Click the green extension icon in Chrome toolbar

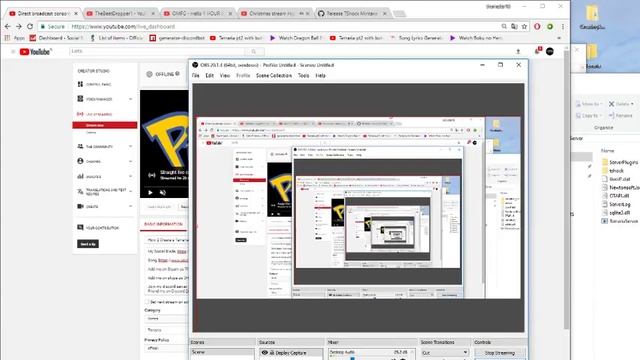coord(550,27)
